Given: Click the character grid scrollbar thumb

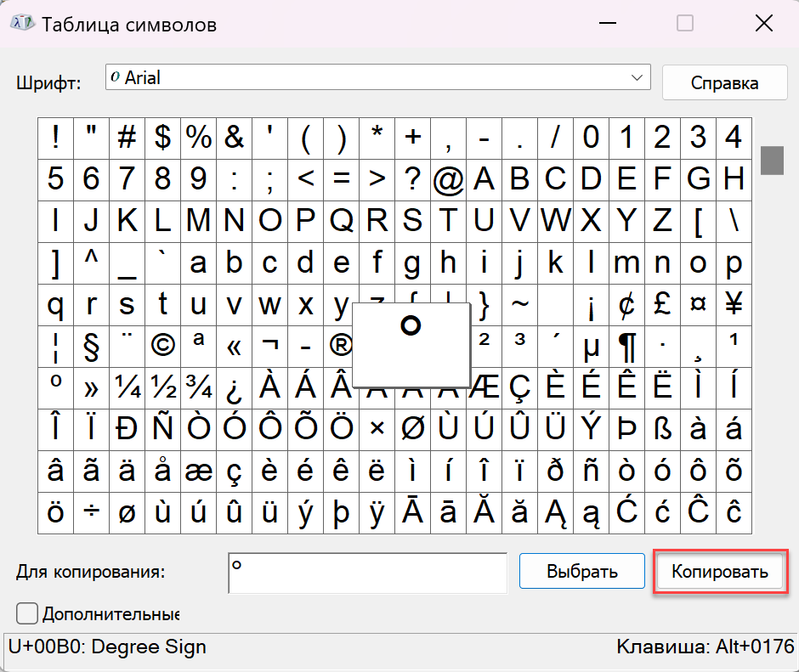Looking at the screenshot, I should tap(771, 160).
